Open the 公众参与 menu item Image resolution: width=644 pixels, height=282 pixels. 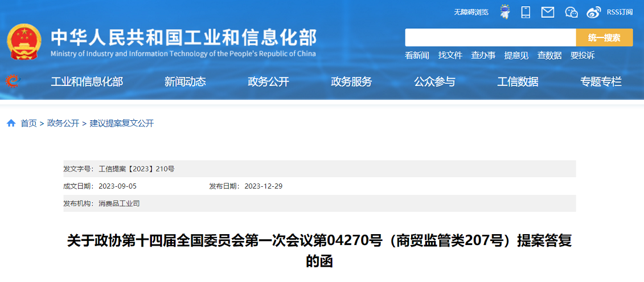point(434,81)
